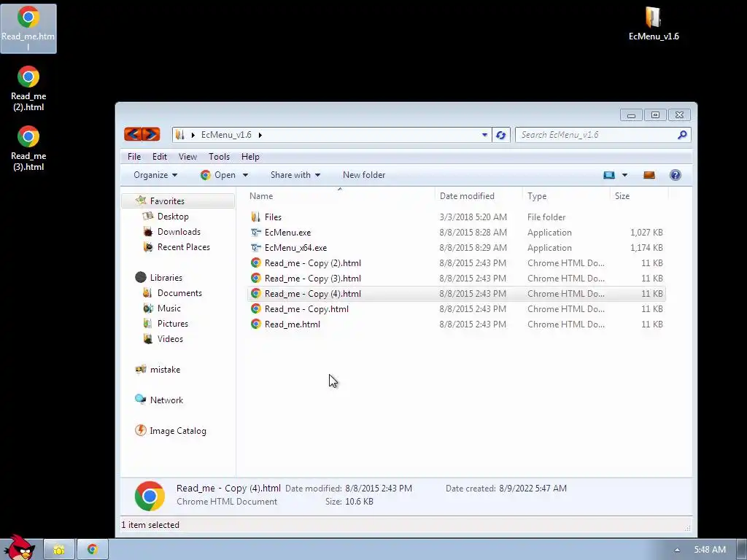This screenshot has height=560, width=747.
Task: Click arrow before EcMenu_v1.6 in address bar
Action: 193,135
